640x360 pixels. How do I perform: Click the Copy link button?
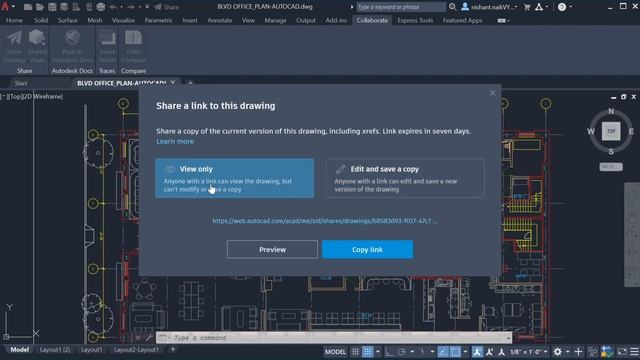367,249
